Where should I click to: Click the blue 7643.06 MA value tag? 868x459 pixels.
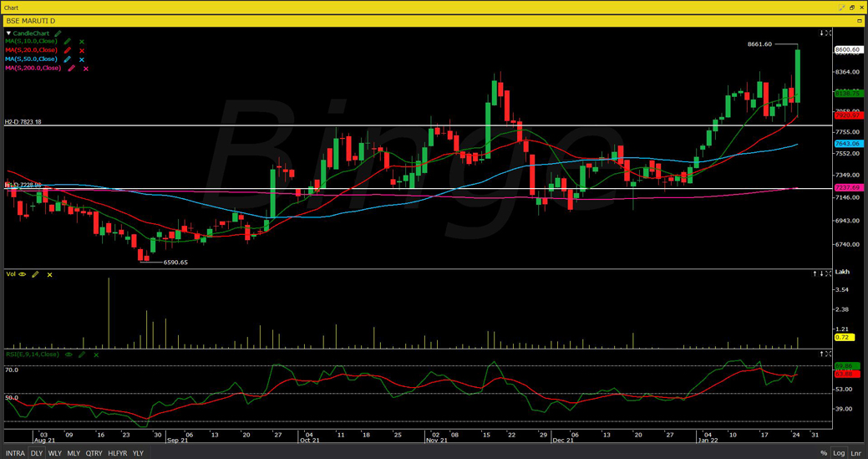pyautogui.click(x=847, y=144)
